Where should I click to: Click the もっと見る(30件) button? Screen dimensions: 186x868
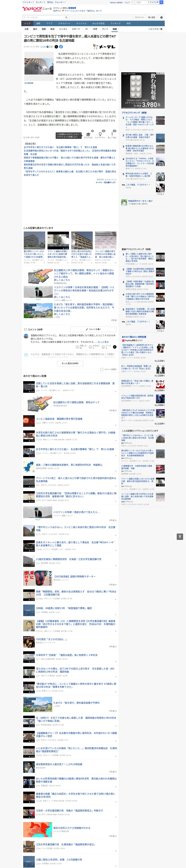[70, 363]
